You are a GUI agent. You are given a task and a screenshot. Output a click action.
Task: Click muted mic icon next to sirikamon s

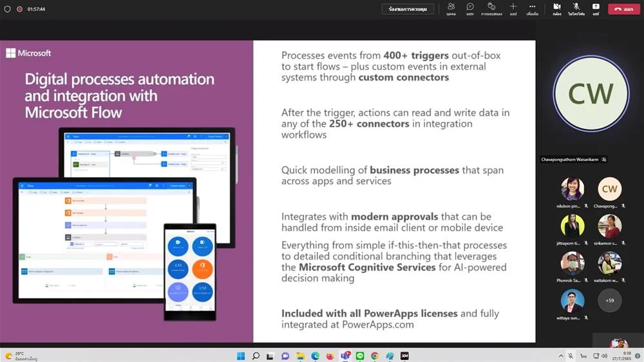(x=623, y=243)
